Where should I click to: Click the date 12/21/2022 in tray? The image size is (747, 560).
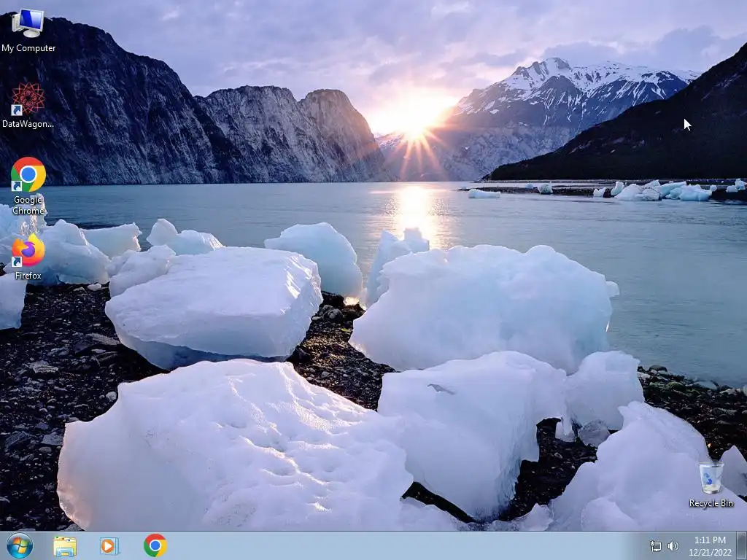click(710, 553)
